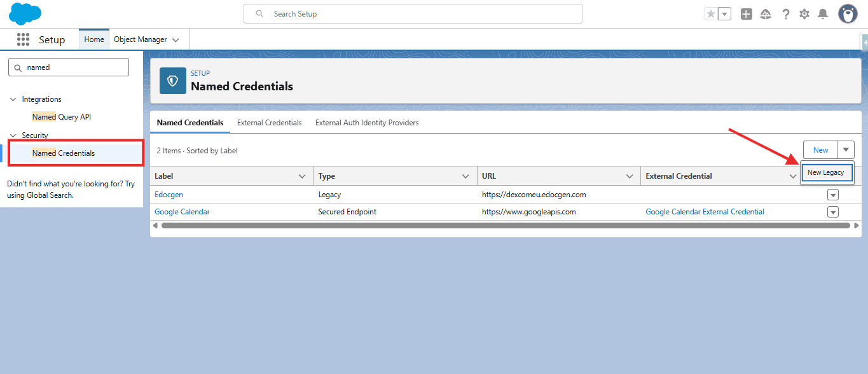Click the Quick Find box containing 'named'
868x374 pixels.
68,67
